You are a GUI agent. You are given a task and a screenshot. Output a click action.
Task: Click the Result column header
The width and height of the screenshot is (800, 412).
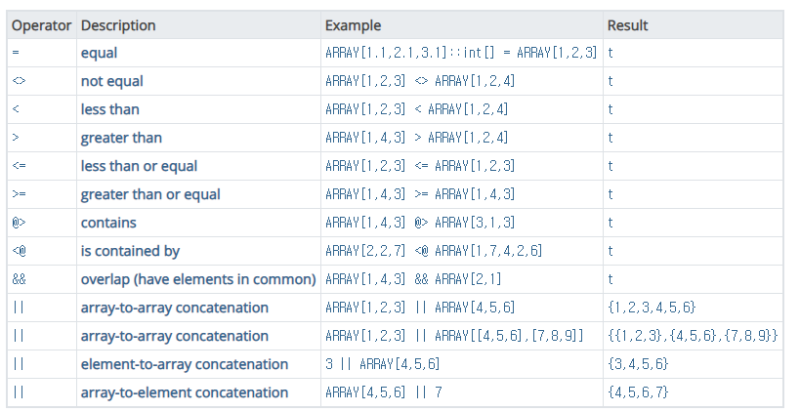click(x=628, y=24)
